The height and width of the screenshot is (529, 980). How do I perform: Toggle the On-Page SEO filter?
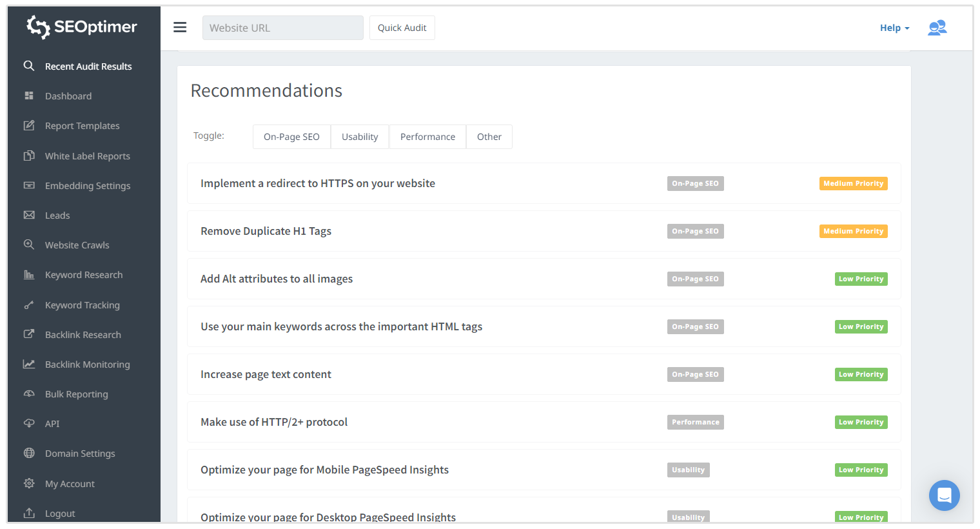[291, 137]
